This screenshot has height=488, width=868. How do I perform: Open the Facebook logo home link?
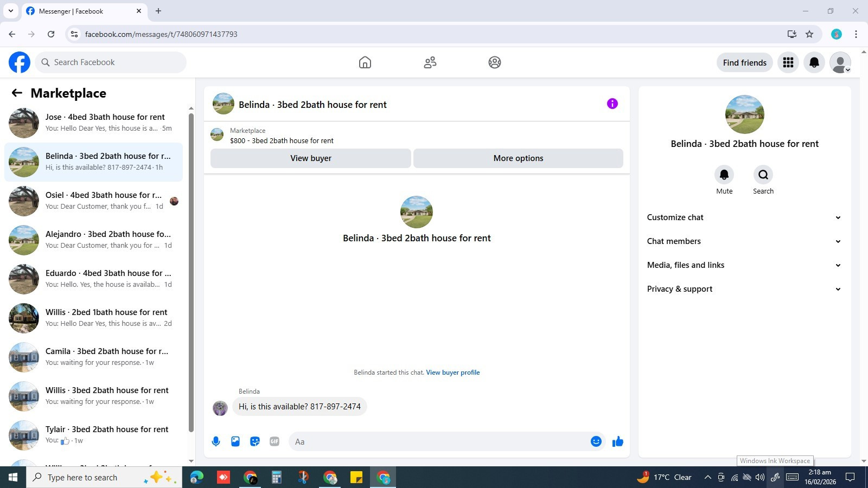(20, 62)
